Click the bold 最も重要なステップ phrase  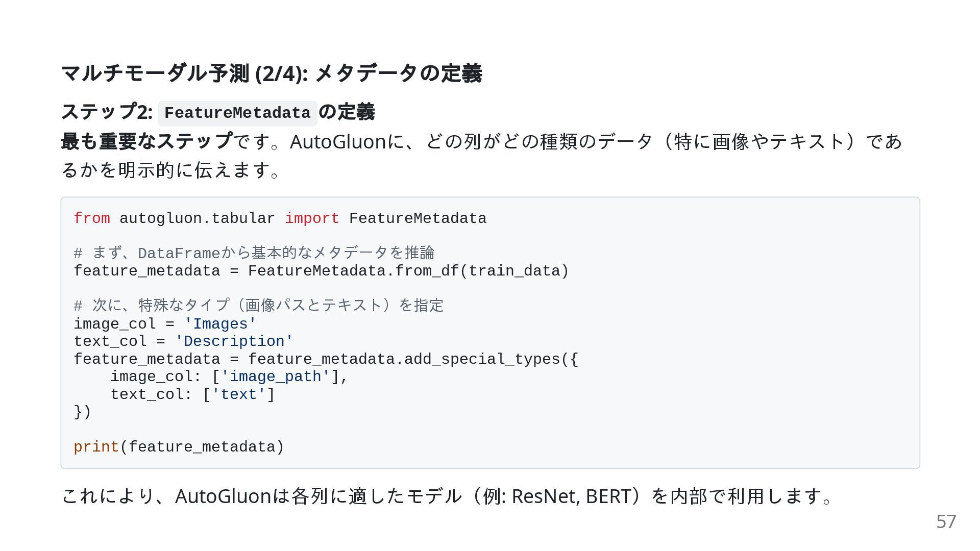147,141
